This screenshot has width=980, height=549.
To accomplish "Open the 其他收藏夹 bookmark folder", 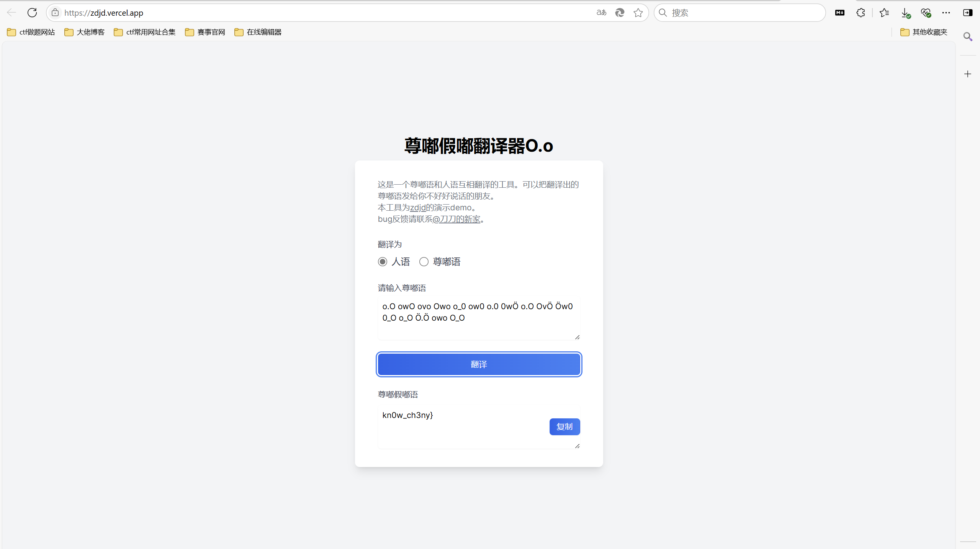I will coord(924,32).
